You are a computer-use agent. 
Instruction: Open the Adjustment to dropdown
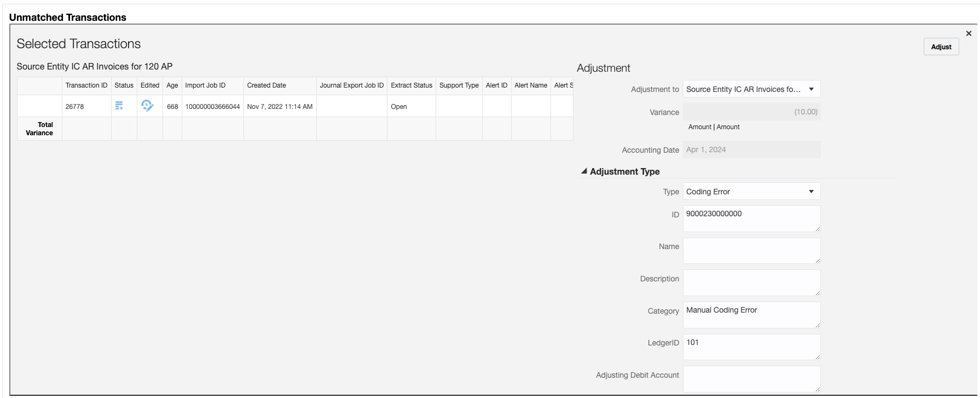[751, 89]
